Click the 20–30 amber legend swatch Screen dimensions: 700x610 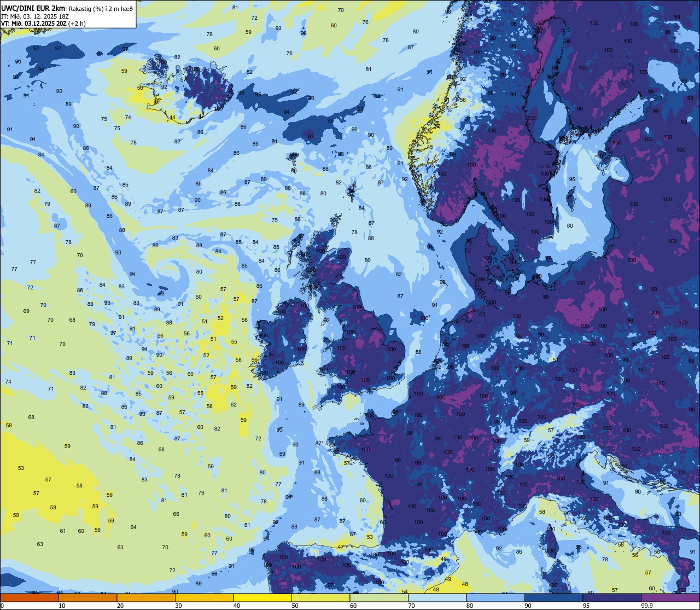click(146, 597)
